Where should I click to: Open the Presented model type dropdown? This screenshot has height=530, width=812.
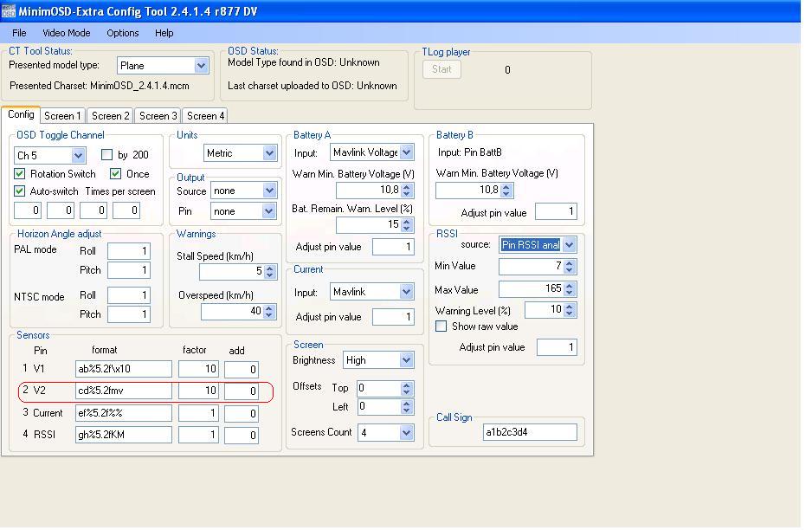point(201,66)
